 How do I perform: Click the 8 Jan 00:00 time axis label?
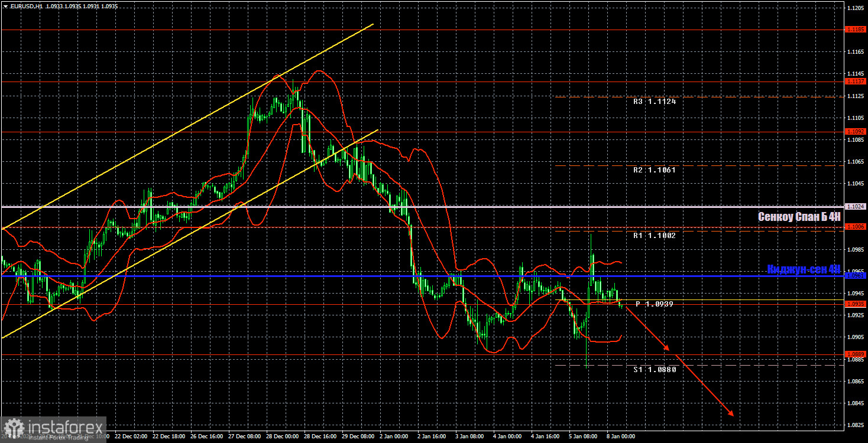[x=621, y=437]
